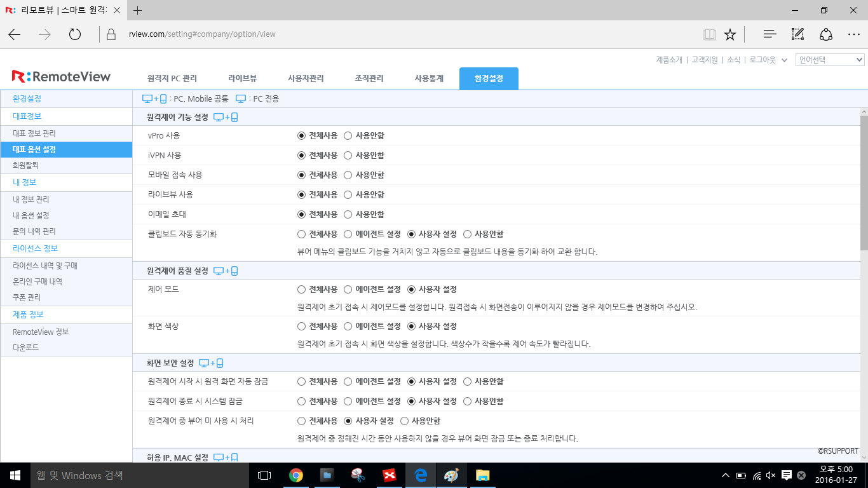Go back with browser back arrow
868x488 pixels.
pyautogui.click(x=15, y=34)
